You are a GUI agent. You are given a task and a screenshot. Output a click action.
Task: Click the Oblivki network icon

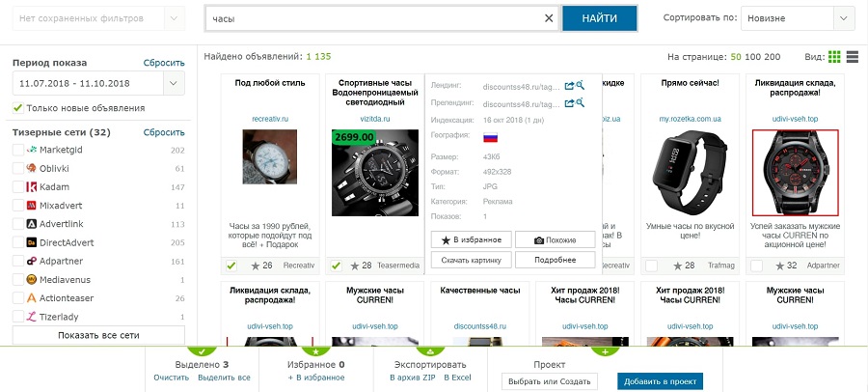(x=32, y=169)
